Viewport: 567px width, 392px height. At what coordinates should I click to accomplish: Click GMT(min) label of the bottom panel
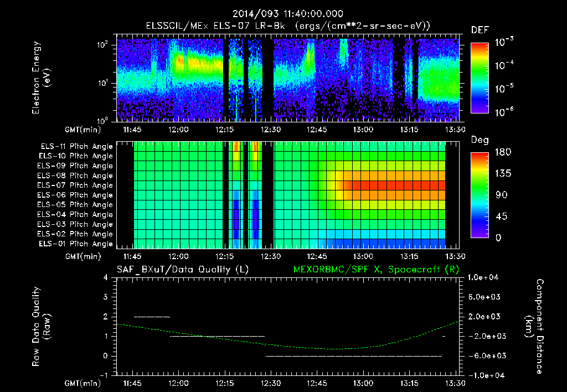pyautogui.click(x=83, y=383)
